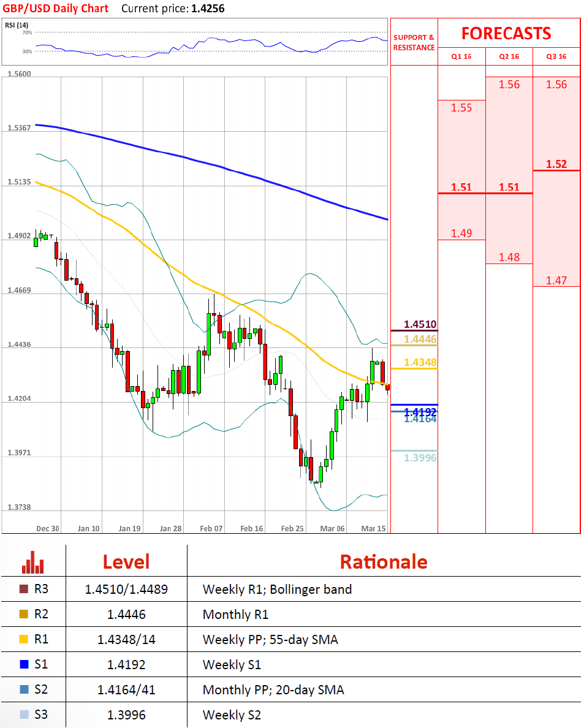Click the R3 dark red color swatch
The image size is (584, 728).
24,589
